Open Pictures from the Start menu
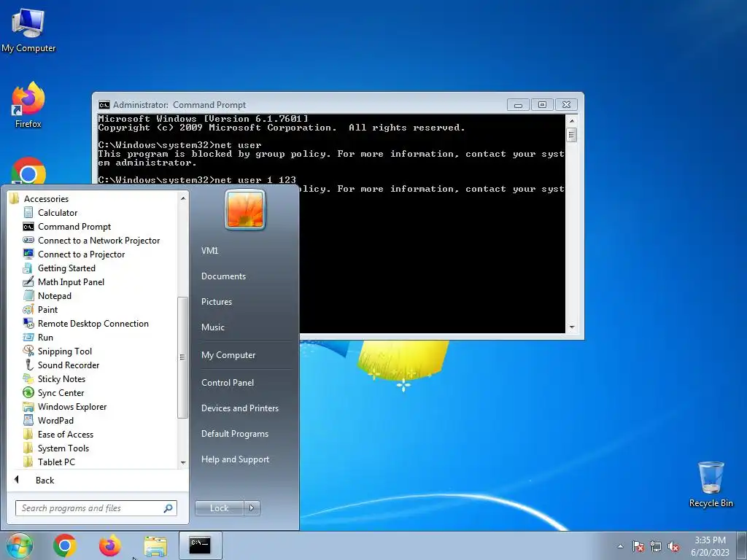 point(216,301)
